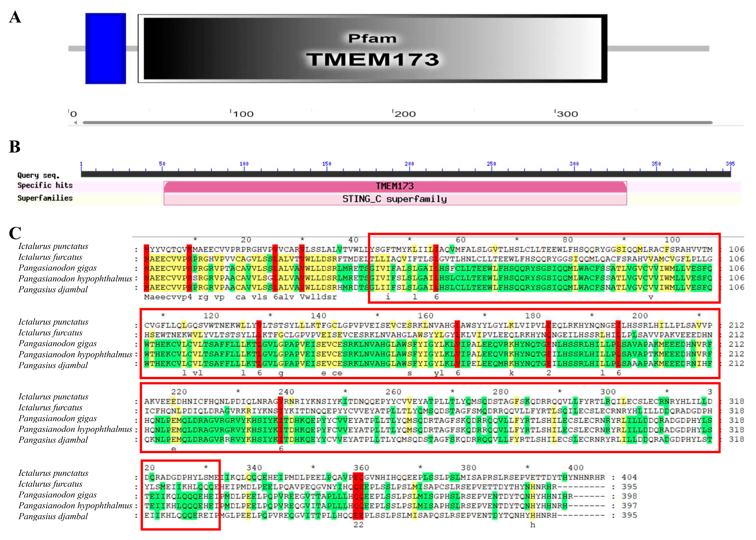Click the 'Query seq.' row label
756x540 pixels.
pyautogui.click(x=38, y=175)
